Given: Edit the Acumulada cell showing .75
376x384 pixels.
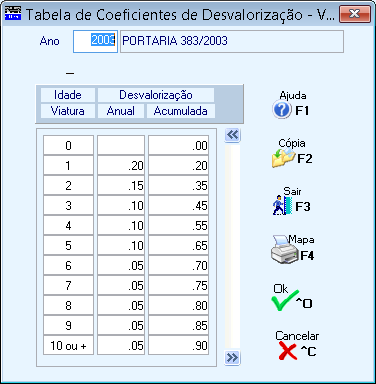Looking at the screenshot, I should click(179, 285).
